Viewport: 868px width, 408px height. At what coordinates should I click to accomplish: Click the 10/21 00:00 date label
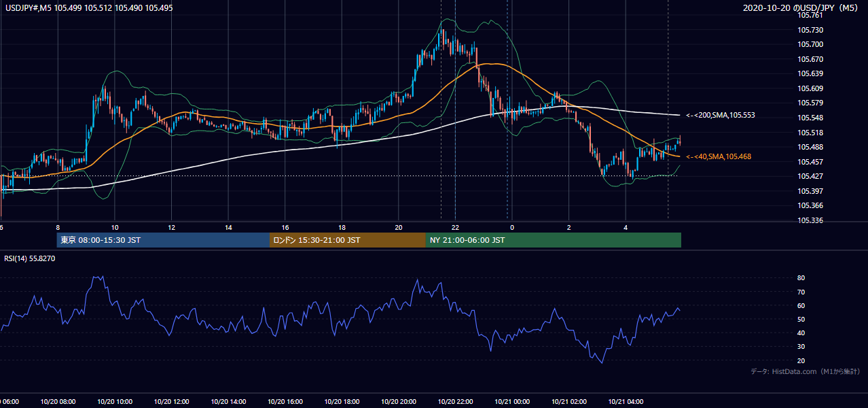click(x=512, y=401)
